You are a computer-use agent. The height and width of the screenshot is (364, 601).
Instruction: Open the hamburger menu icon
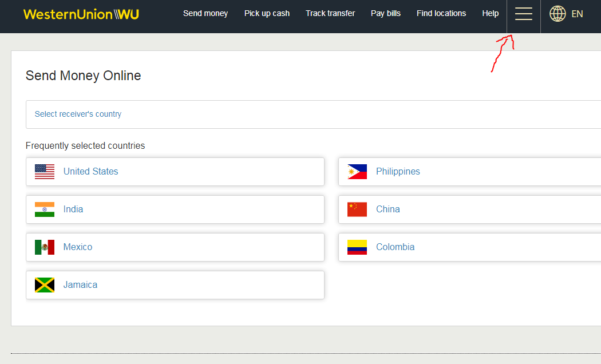(x=523, y=14)
